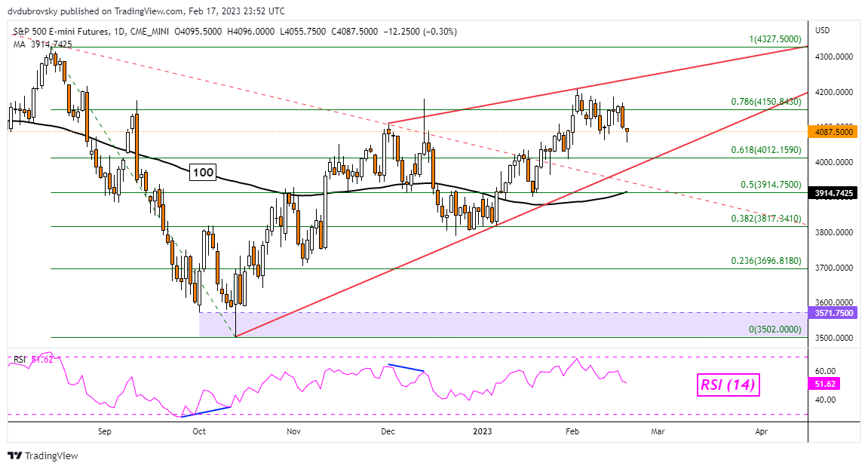Click the 3800.0000 price axis label
The width and height of the screenshot is (868, 469).
(x=833, y=232)
